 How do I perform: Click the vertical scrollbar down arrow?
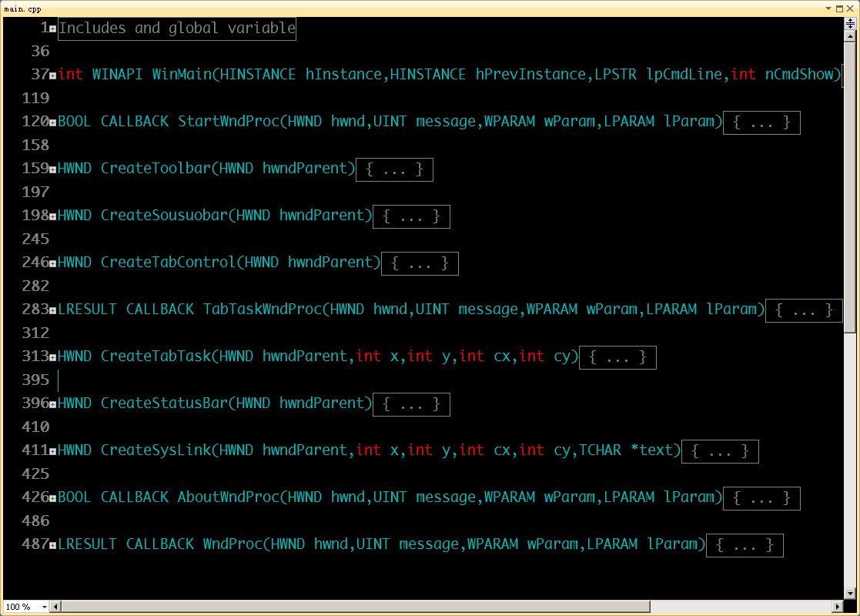coord(849,594)
